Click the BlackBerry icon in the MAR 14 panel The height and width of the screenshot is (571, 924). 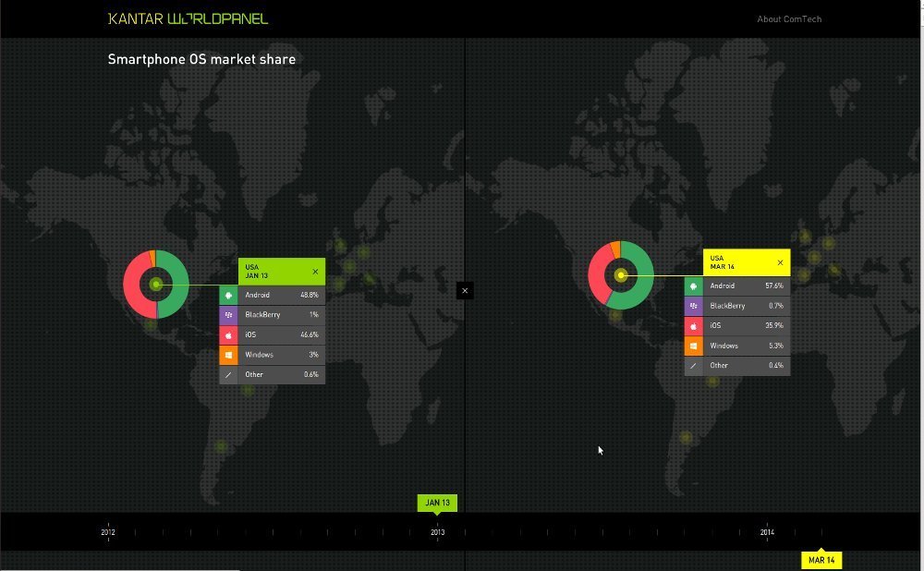(x=694, y=306)
